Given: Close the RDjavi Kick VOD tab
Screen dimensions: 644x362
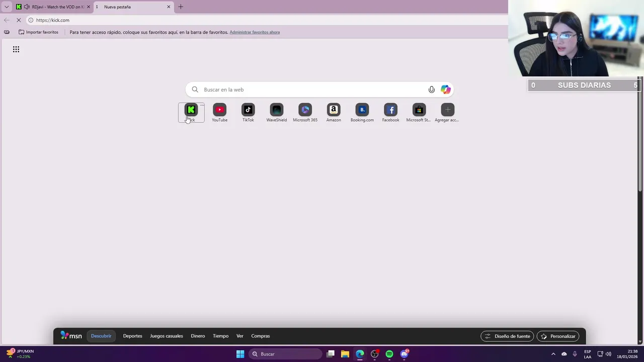Looking at the screenshot, I should click(x=89, y=7).
